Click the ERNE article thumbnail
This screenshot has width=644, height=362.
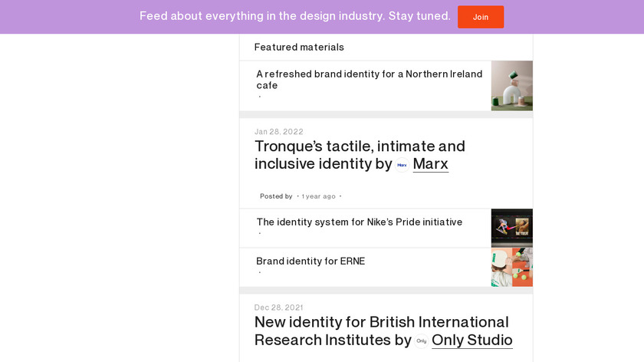tap(511, 267)
